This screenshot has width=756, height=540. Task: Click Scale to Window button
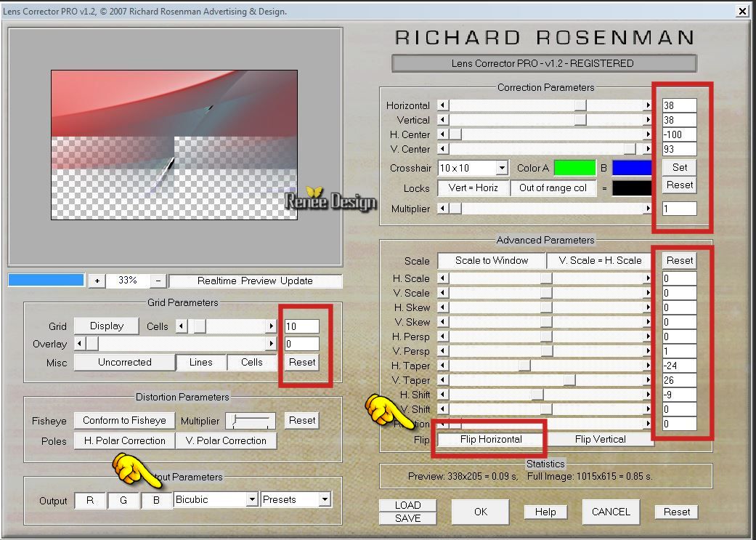[x=492, y=261]
